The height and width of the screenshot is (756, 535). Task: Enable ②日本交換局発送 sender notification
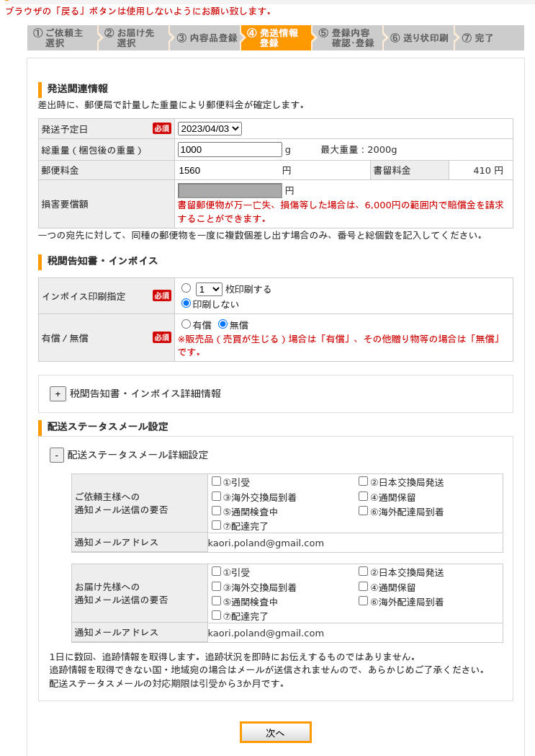click(x=363, y=481)
